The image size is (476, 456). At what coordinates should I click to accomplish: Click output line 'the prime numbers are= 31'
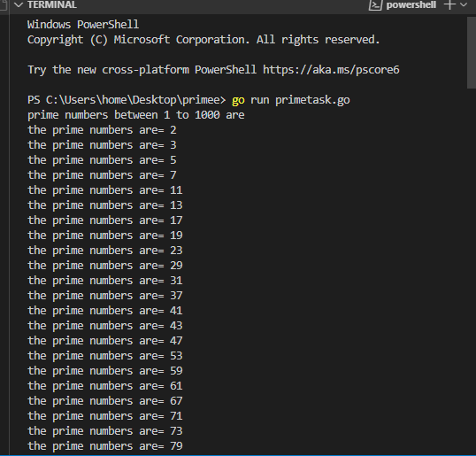105,281
